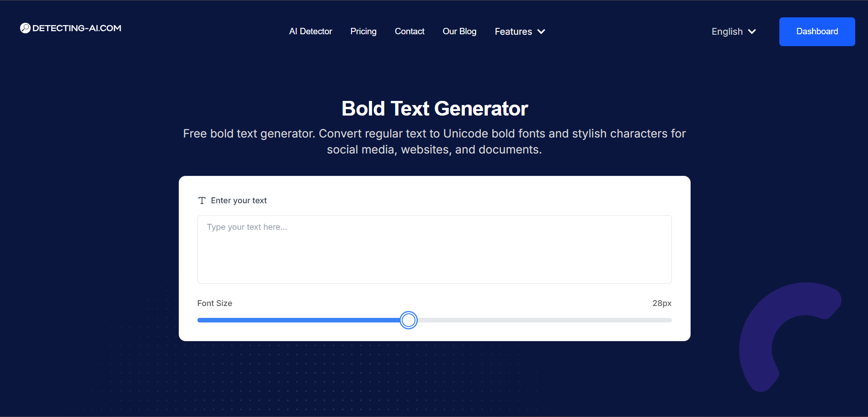The height and width of the screenshot is (417, 868).
Task: Click the magnifying glass logo mark in header
Action: [x=25, y=28]
